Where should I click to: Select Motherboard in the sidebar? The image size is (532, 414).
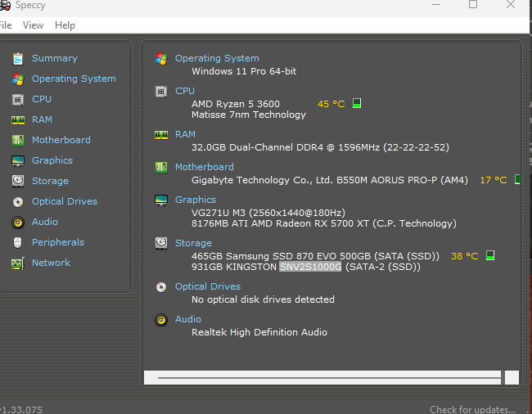[61, 140]
